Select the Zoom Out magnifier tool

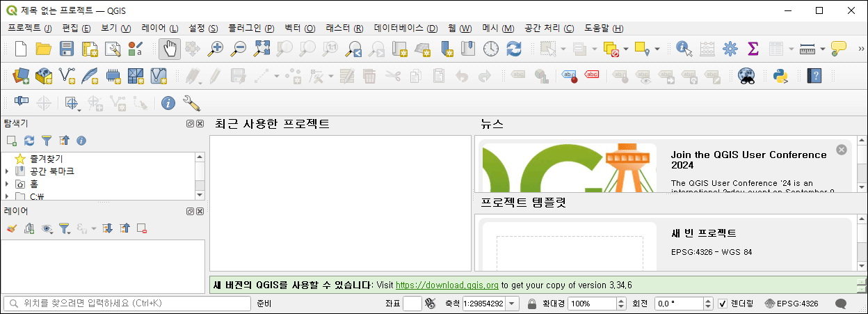(239, 49)
